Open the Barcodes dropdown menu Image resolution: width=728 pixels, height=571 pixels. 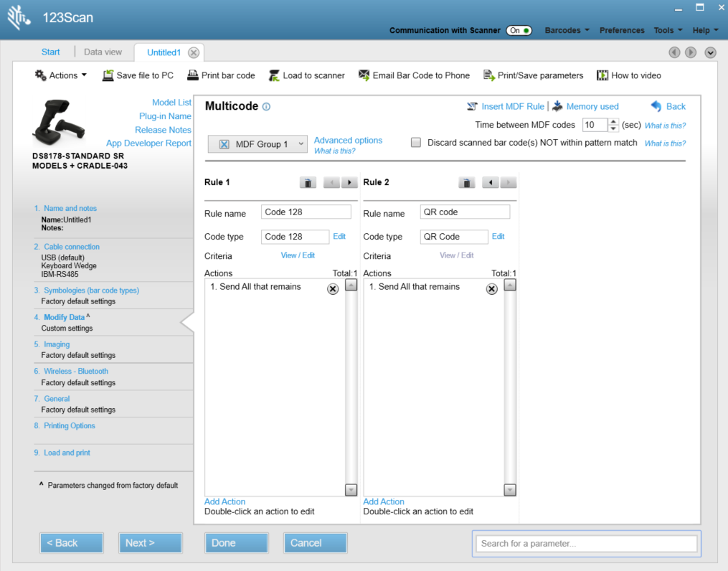point(567,30)
